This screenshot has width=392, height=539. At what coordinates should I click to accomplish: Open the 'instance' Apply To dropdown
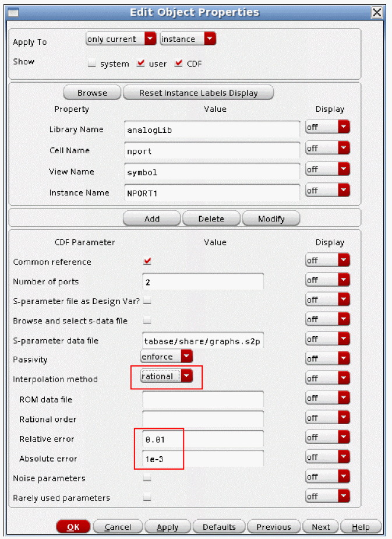pos(188,39)
